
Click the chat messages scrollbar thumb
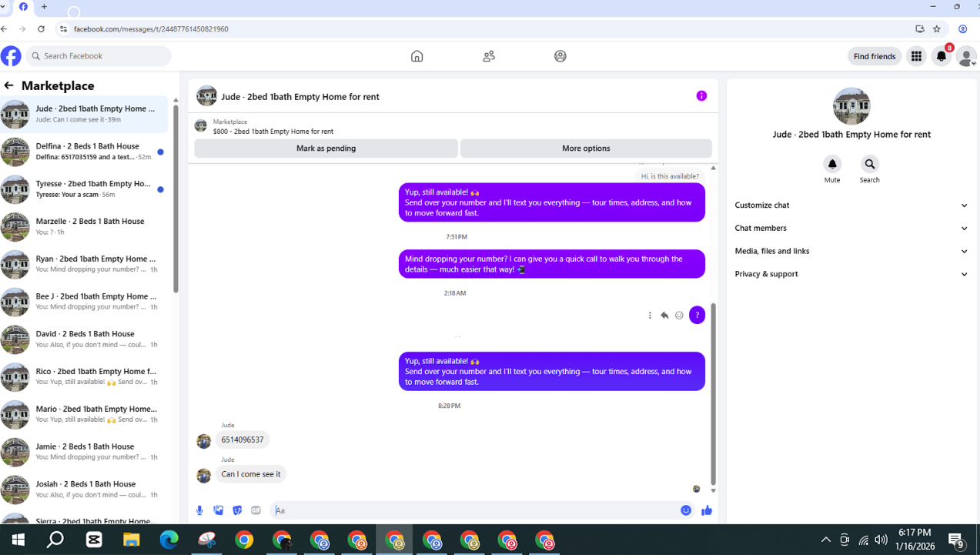tap(713, 394)
